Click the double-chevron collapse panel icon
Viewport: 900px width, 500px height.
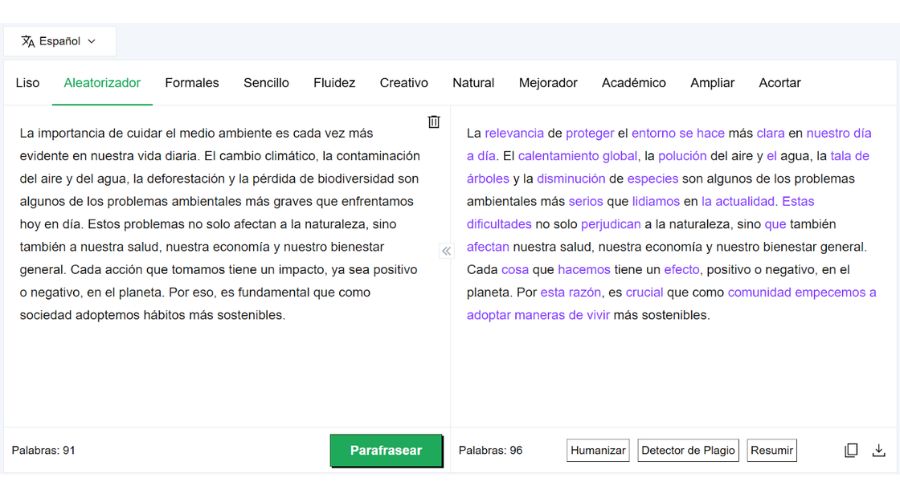coord(446,251)
